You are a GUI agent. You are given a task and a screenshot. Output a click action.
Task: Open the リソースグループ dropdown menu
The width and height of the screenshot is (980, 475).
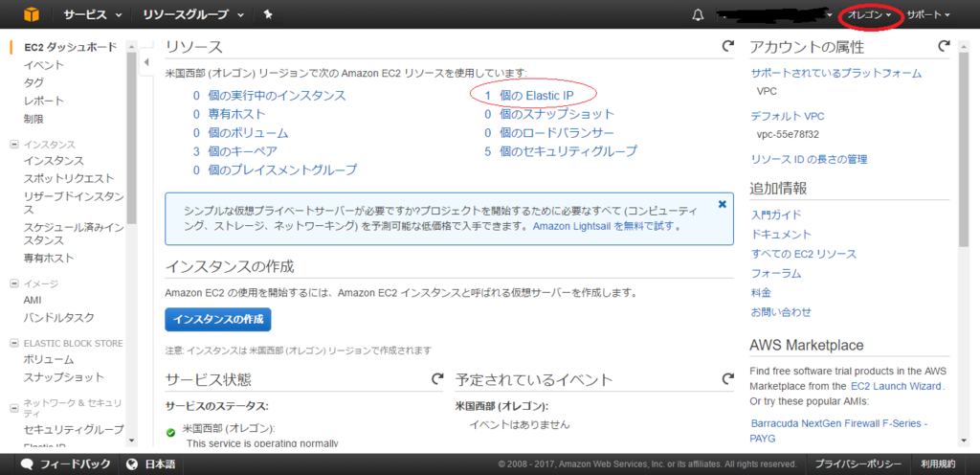tap(193, 14)
